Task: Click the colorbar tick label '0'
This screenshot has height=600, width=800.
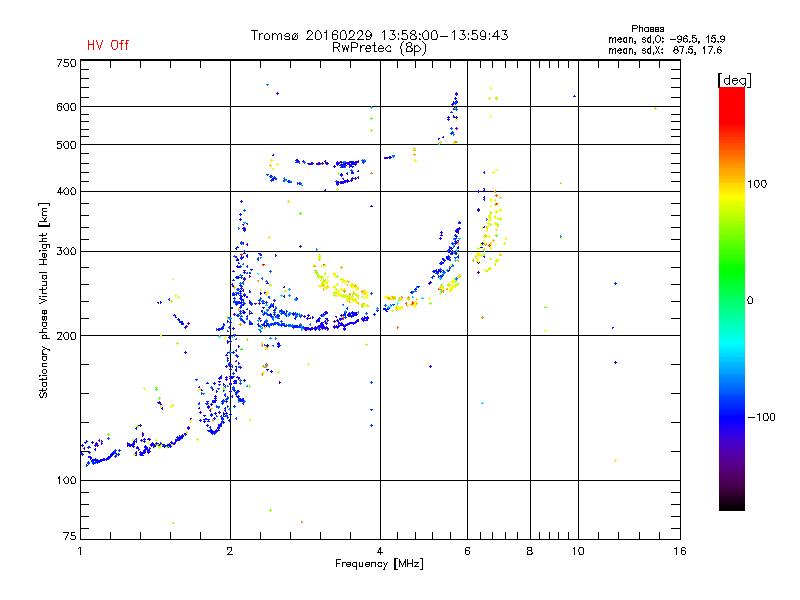Action: pyautogui.click(x=750, y=301)
